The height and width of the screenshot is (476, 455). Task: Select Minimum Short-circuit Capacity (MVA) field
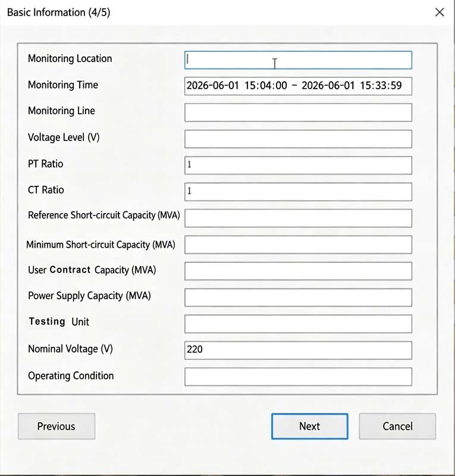(x=298, y=245)
